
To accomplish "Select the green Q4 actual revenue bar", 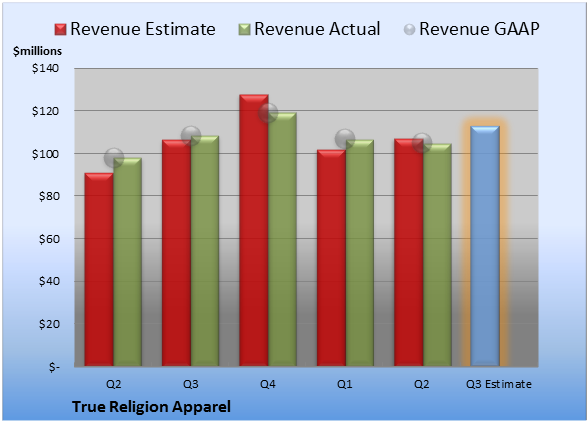I will pyautogui.click(x=282, y=239).
